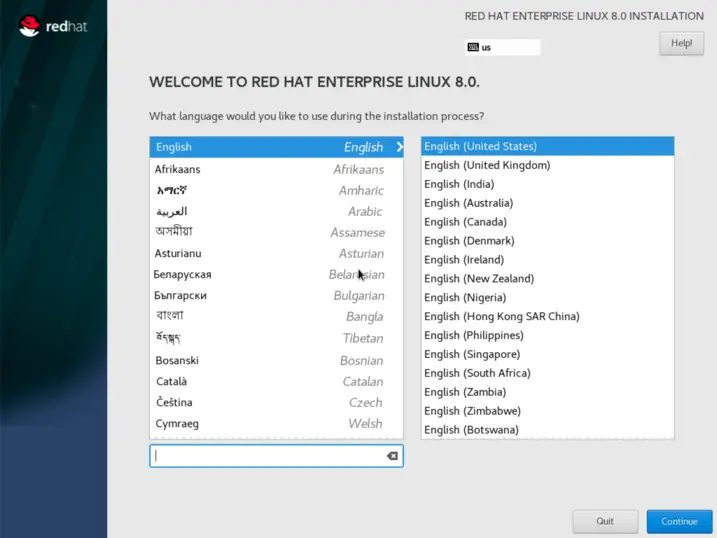
Task: Open the Help button
Action: [x=681, y=43]
